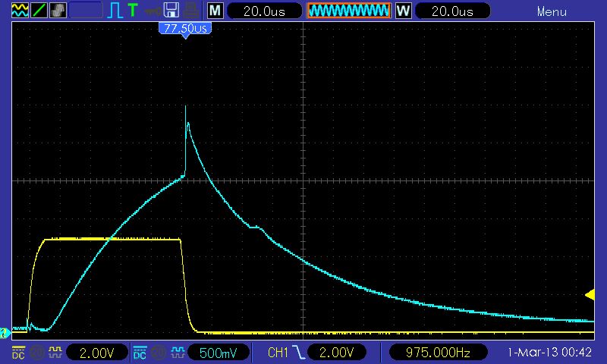Toggle the cyan channel DC coupling indicator
Screen dimensions: 607x364
[140, 353]
